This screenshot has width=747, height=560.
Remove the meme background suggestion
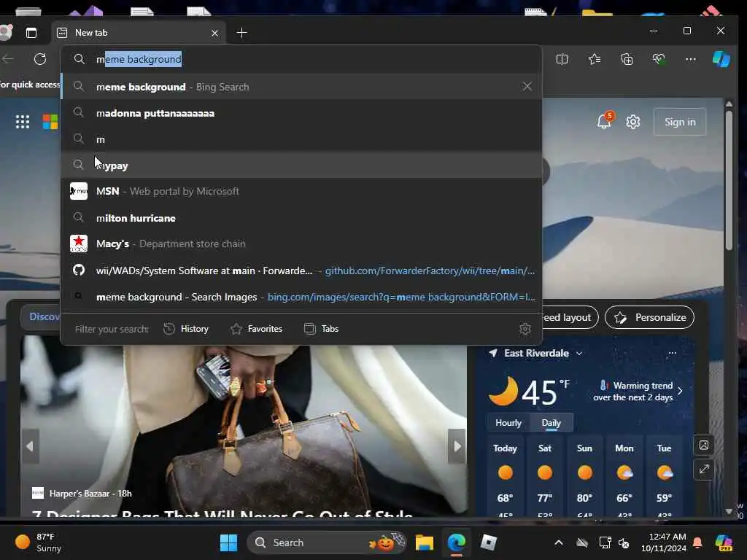click(x=527, y=87)
